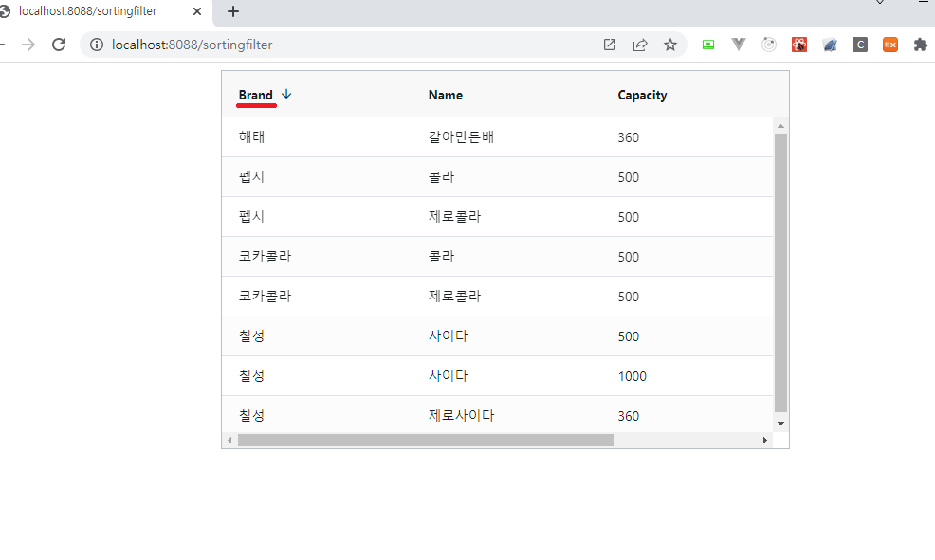Share this page icon
Screen dimensions: 935x560
pos(640,45)
